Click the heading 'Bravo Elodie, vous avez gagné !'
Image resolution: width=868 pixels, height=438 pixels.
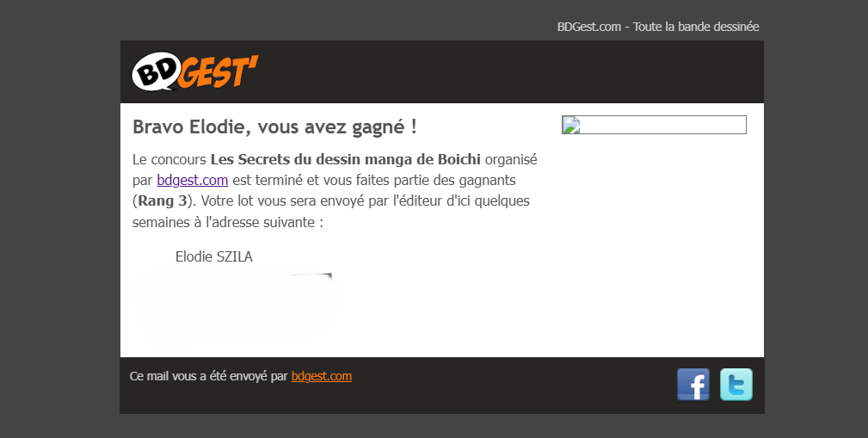[274, 126]
